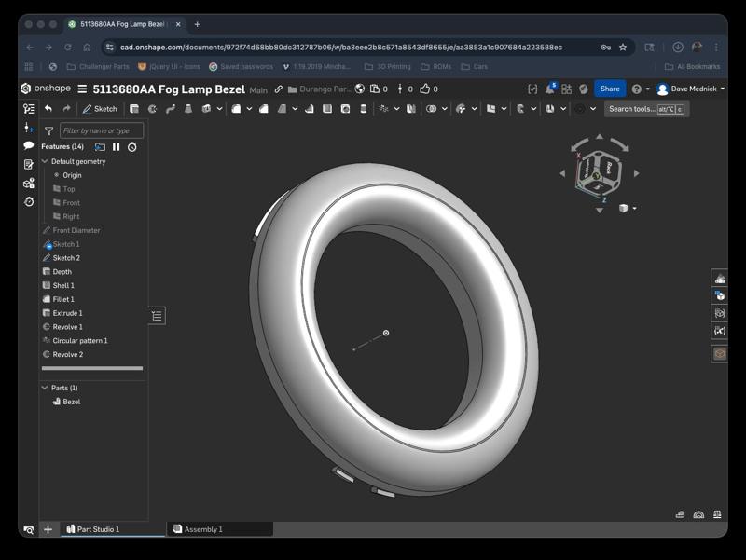Open the variable table icon on right
Image resolution: width=746 pixels, height=560 pixels.
719,331
